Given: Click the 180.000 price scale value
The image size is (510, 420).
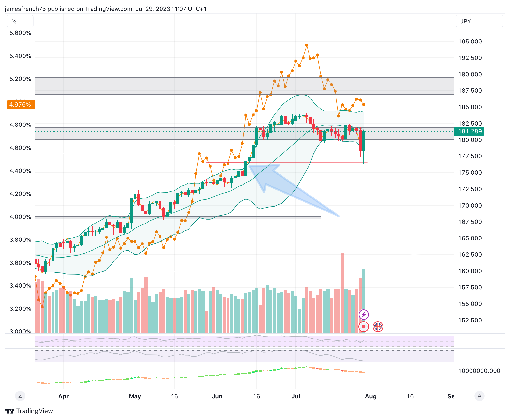Looking at the screenshot, I should click(x=470, y=140).
